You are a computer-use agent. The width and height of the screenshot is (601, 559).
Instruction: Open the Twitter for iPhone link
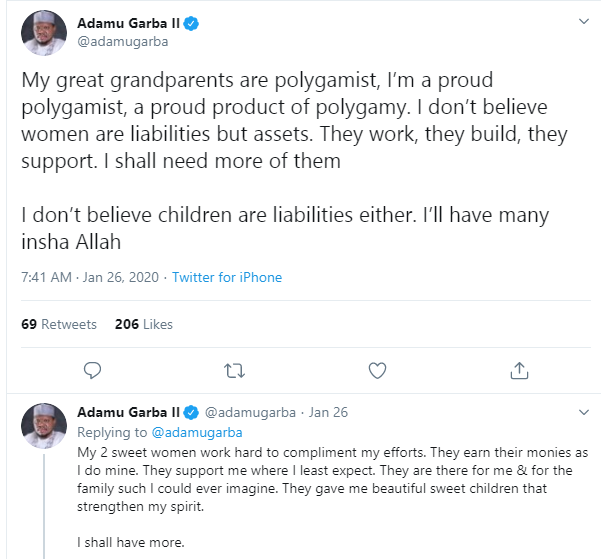227,278
